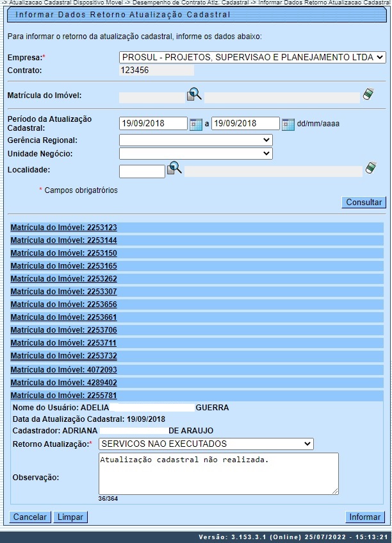Expand Matrícula do Imóvel: 4289402

click(63, 383)
